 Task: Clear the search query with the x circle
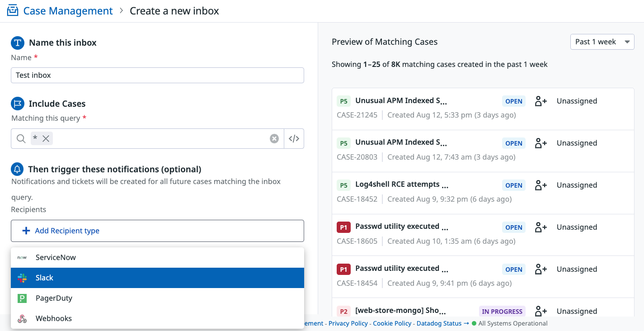(274, 138)
